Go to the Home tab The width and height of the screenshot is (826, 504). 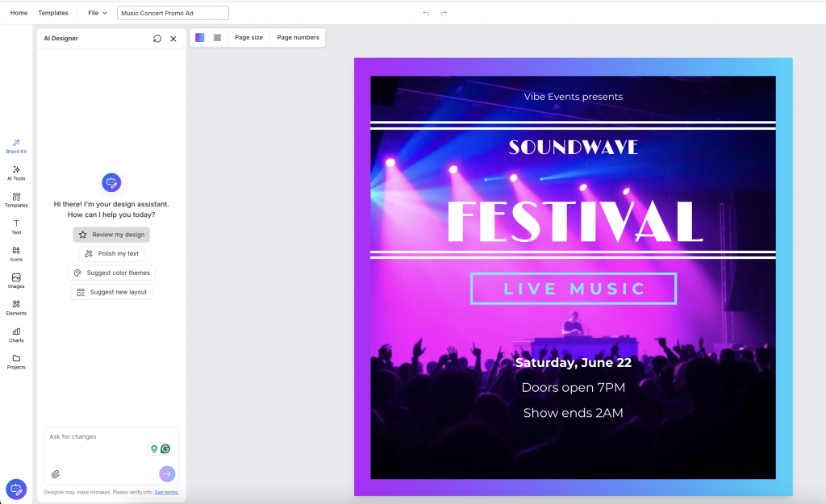tap(19, 12)
